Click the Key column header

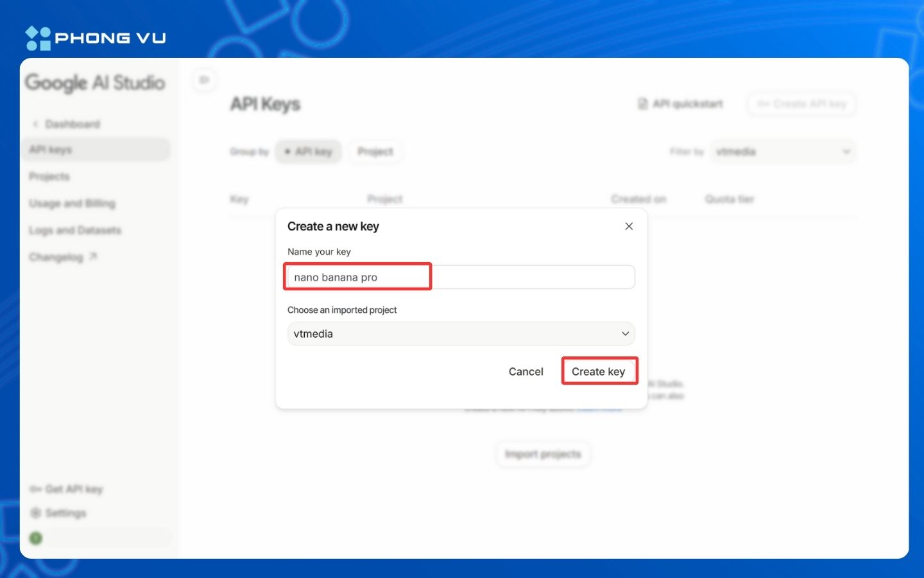(x=239, y=199)
